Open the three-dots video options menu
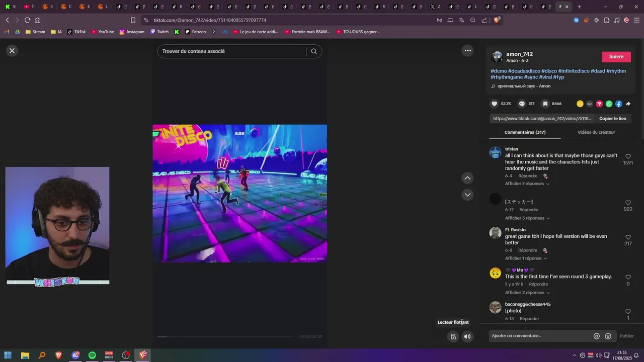The height and width of the screenshot is (362, 644). (x=467, y=50)
